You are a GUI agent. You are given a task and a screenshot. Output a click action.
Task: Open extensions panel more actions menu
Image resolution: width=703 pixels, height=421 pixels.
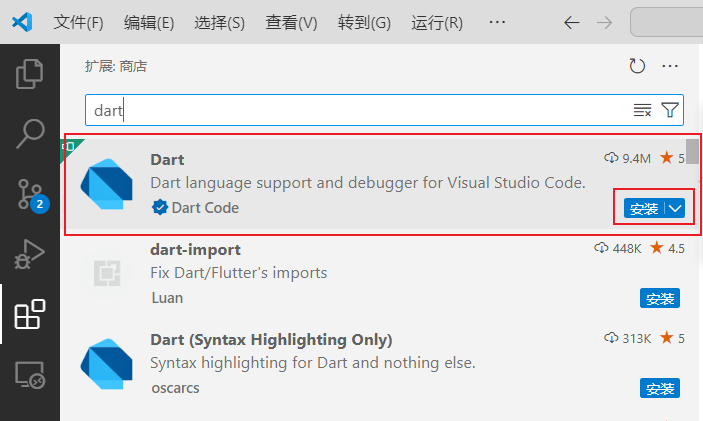(x=670, y=66)
